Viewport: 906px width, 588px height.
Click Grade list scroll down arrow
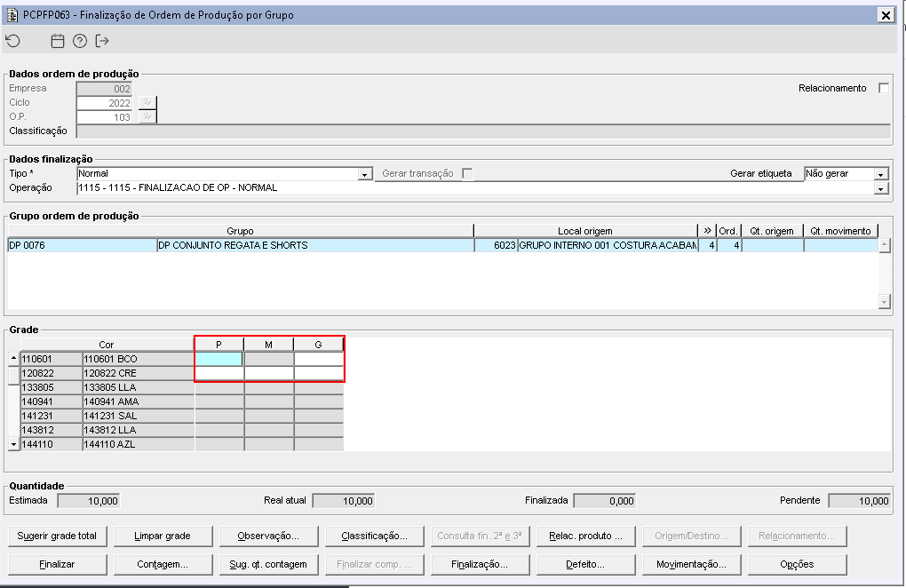point(14,445)
